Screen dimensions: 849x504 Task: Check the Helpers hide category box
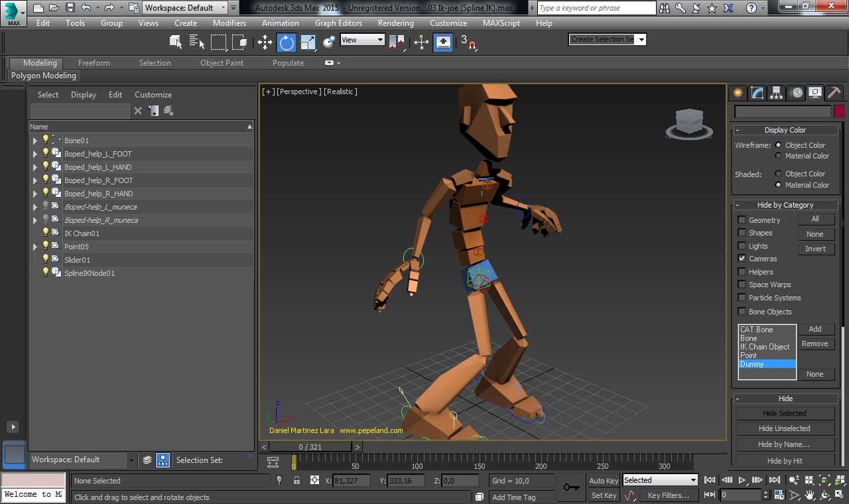click(x=742, y=271)
